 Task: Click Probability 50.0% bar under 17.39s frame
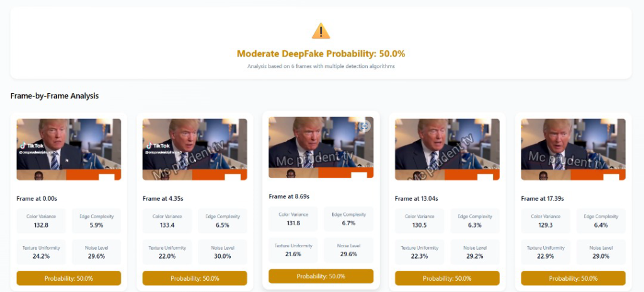(574, 278)
